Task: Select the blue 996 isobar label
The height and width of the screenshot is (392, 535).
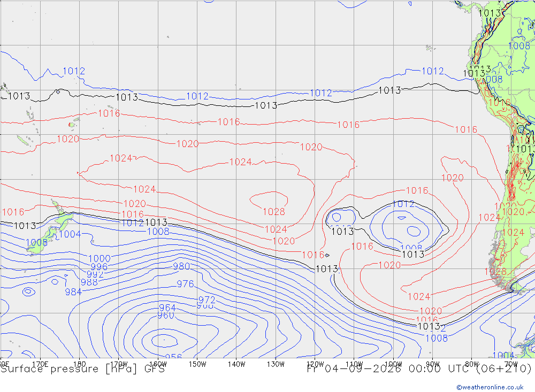Action: (x=99, y=267)
